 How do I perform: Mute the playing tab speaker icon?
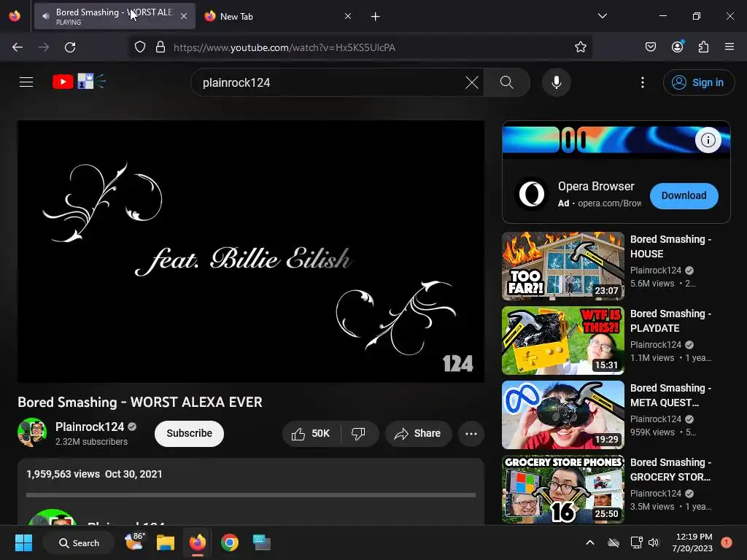(45, 16)
